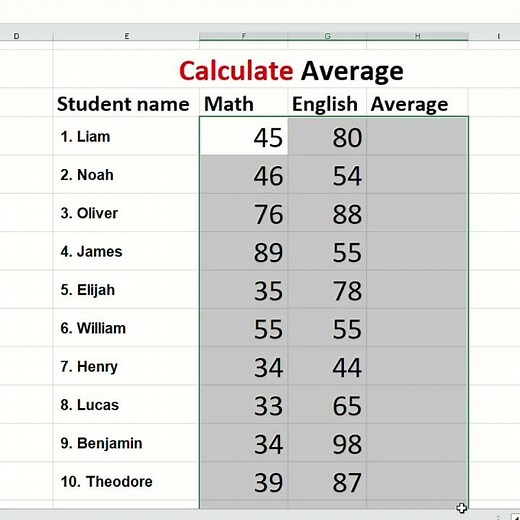Click Benjamin's Math score 34
520x520 pixels.
pos(244,443)
